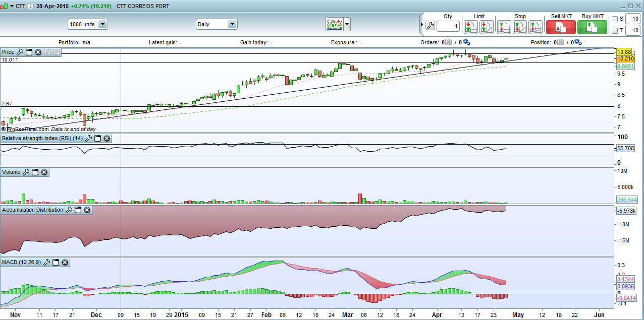Open the CTT ticker dropdown menu
This screenshot has width=644, height=320.
pos(12,6)
